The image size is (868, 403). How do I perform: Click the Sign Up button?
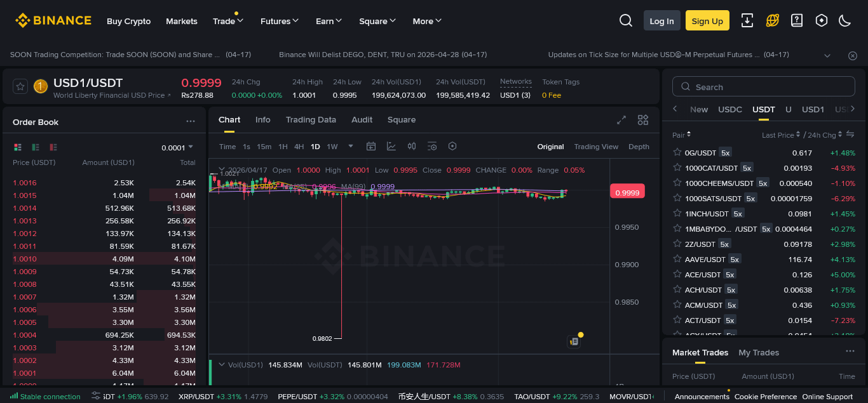[x=707, y=21]
